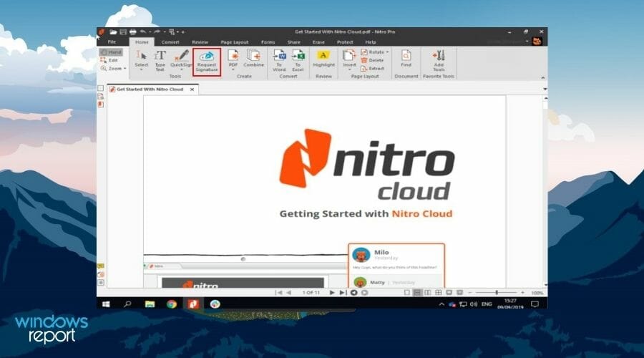Go to the last page
The height and width of the screenshot is (358, 644).
[x=343, y=293]
